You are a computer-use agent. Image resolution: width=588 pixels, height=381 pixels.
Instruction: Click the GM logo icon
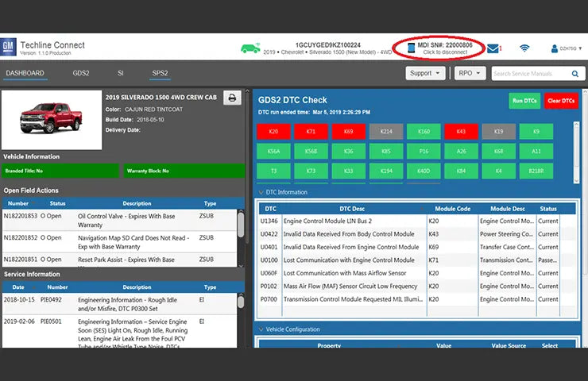8,47
